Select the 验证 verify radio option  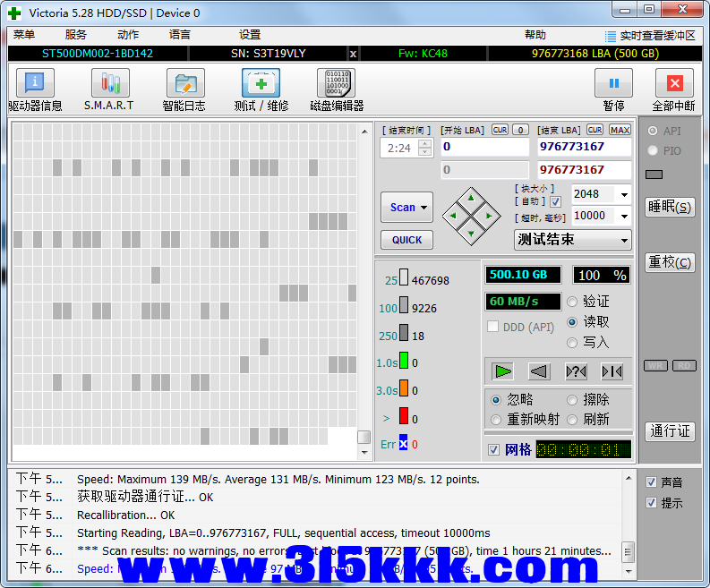point(573,302)
